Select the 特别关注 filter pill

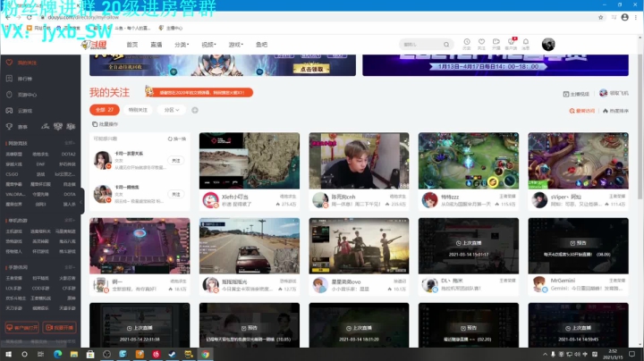coord(138,110)
